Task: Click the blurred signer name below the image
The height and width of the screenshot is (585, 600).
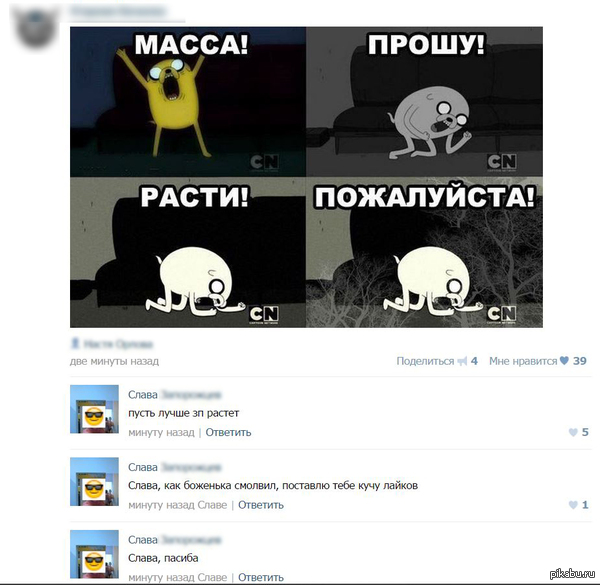Action: [118, 344]
